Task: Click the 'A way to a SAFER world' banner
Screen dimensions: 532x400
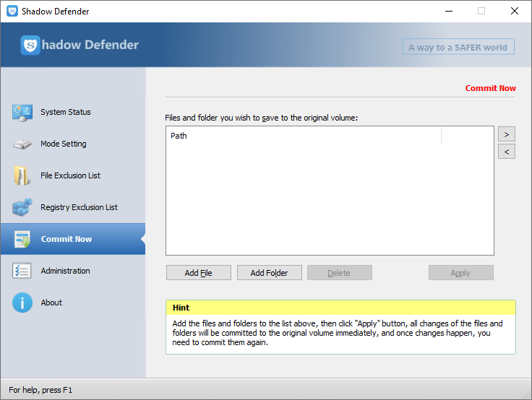Action: click(458, 47)
